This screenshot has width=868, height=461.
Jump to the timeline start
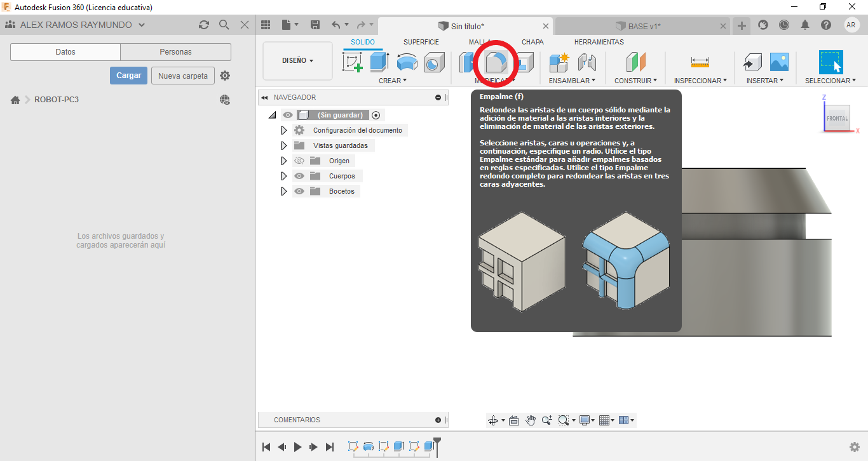[x=267, y=447]
